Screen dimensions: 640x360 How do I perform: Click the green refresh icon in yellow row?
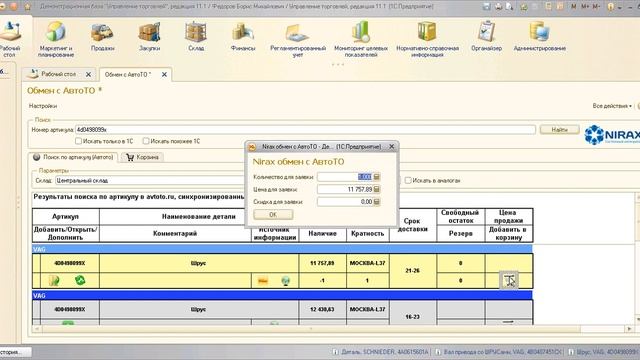click(80, 280)
